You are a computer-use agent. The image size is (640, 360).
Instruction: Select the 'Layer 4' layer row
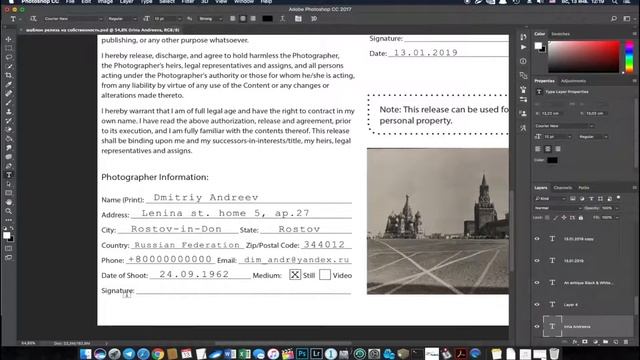584,304
